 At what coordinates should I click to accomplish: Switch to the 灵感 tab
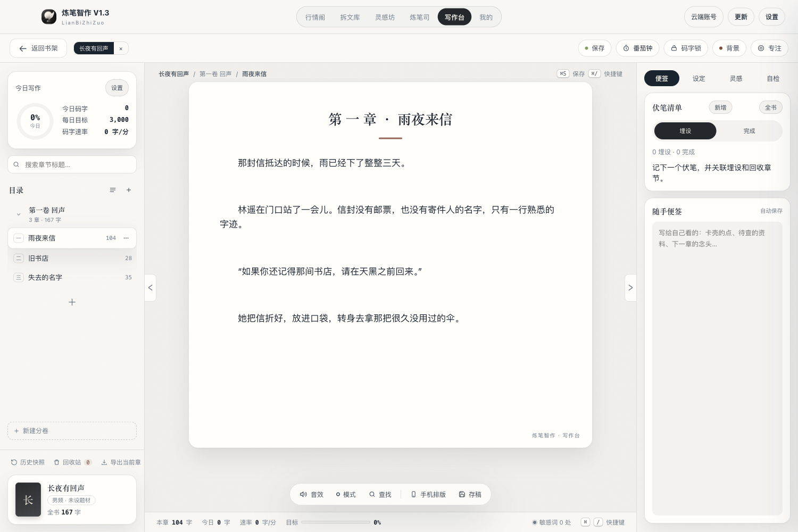736,78
